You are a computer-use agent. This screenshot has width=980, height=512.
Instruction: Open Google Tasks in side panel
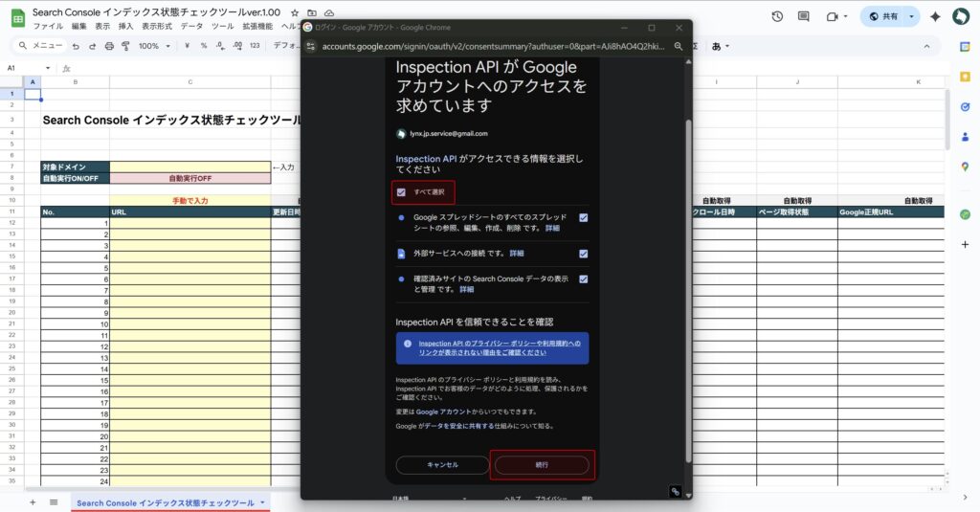point(965,106)
